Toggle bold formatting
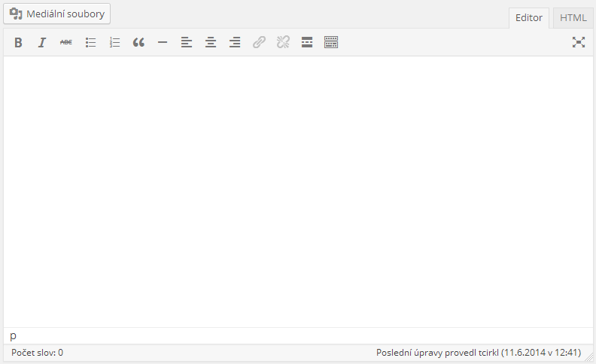Image resolution: width=596 pixels, height=364 pixels. coord(18,42)
